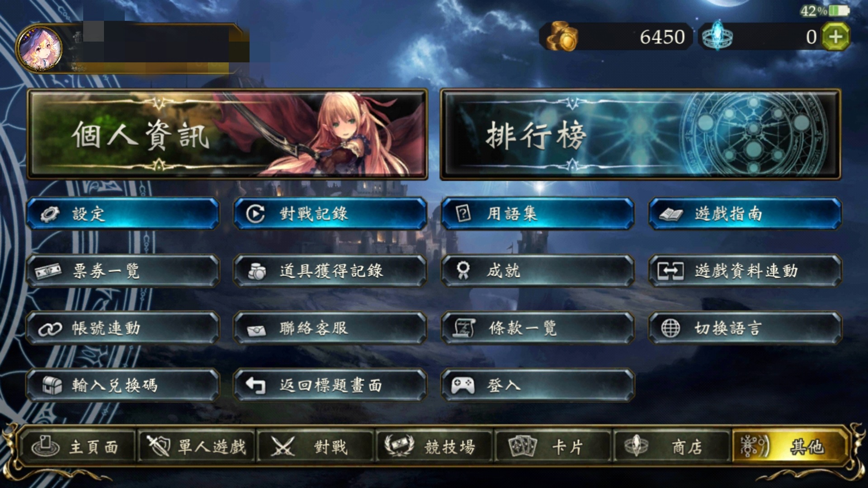Click the chain link 帳號連動 icon
The image size is (868, 488).
click(x=50, y=329)
